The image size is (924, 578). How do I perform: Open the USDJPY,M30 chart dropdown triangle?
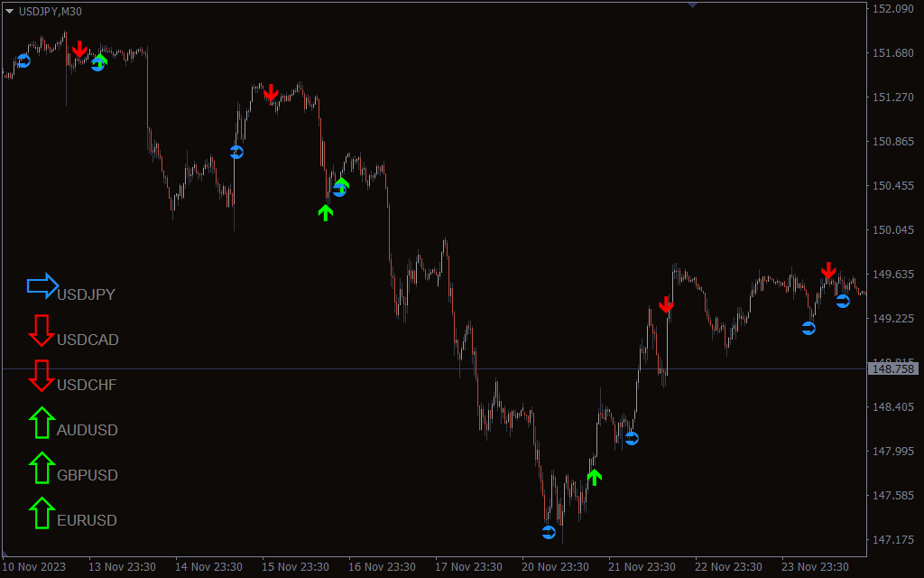(9, 11)
